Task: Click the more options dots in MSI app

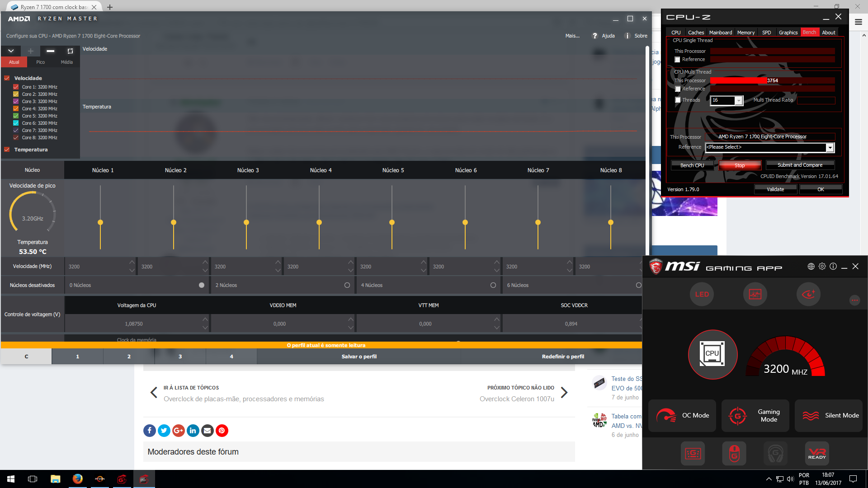Action: click(x=854, y=300)
